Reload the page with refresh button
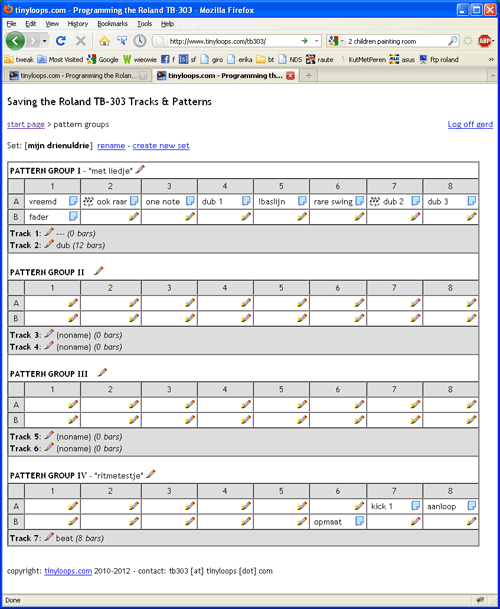The width and height of the screenshot is (500, 609). 61,41
